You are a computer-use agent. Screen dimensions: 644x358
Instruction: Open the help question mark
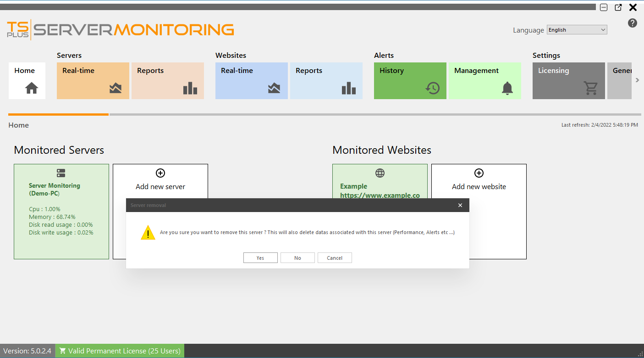coord(632,22)
